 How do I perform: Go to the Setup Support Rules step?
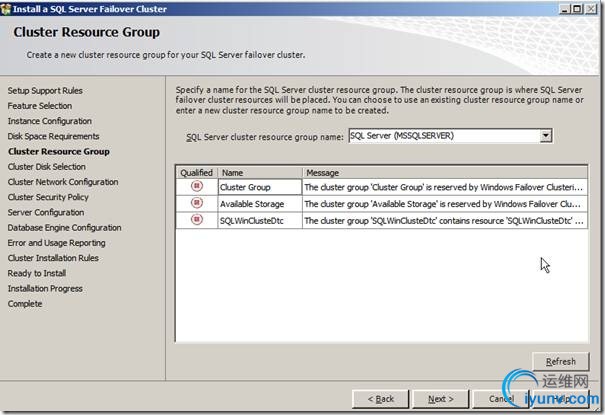tap(45, 91)
